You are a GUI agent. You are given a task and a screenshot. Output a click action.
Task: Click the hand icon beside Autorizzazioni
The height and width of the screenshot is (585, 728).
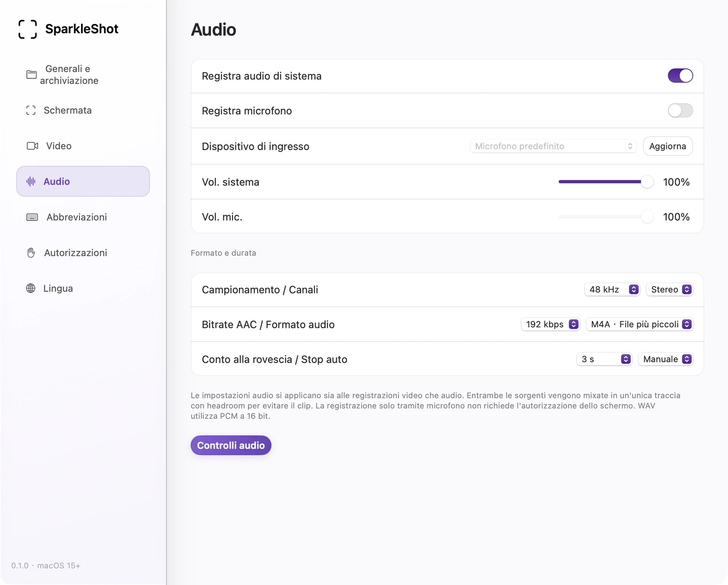coord(31,253)
